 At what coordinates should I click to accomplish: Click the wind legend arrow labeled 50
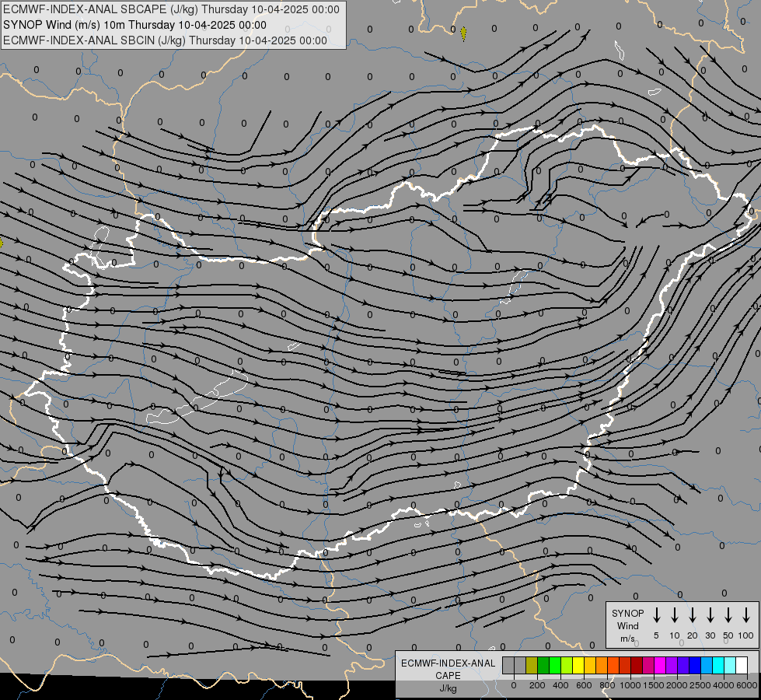[728, 614]
